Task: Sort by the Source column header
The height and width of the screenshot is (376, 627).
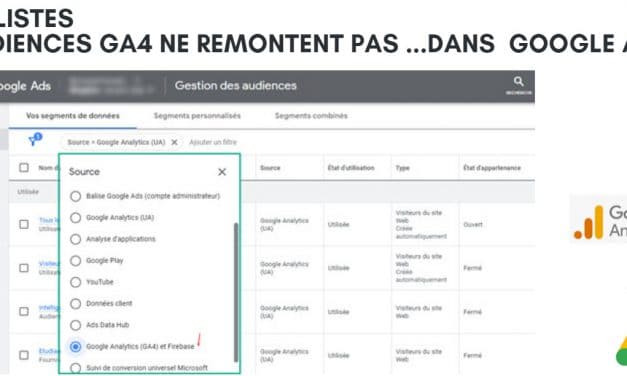Action: click(270, 168)
